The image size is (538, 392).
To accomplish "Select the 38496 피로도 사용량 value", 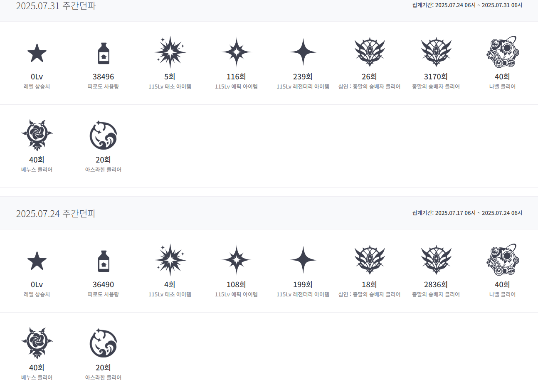I will click(103, 77).
